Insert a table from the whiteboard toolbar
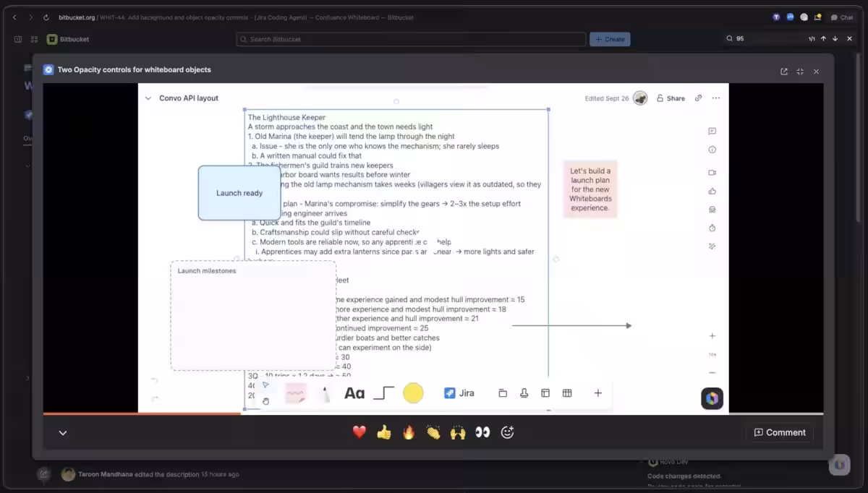Image resolution: width=868 pixels, height=493 pixels. pos(567,393)
